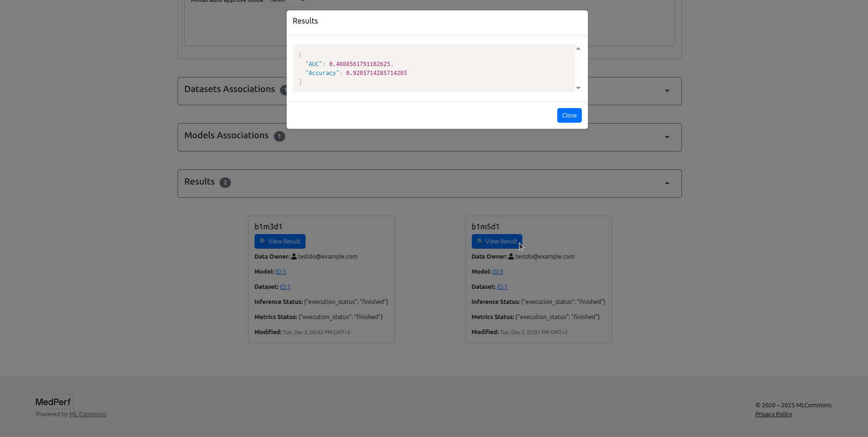
Task: Click the user icon beside b1m3d1 data owner
Action: pyautogui.click(x=294, y=257)
